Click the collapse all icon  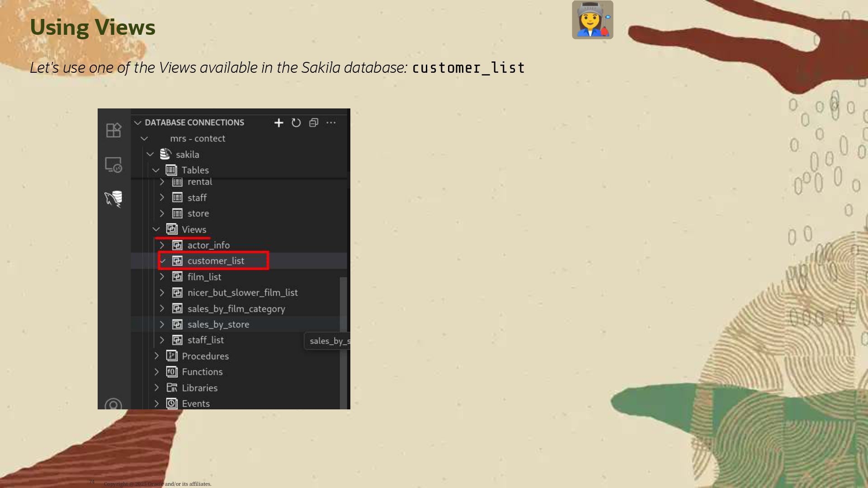(314, 123)
